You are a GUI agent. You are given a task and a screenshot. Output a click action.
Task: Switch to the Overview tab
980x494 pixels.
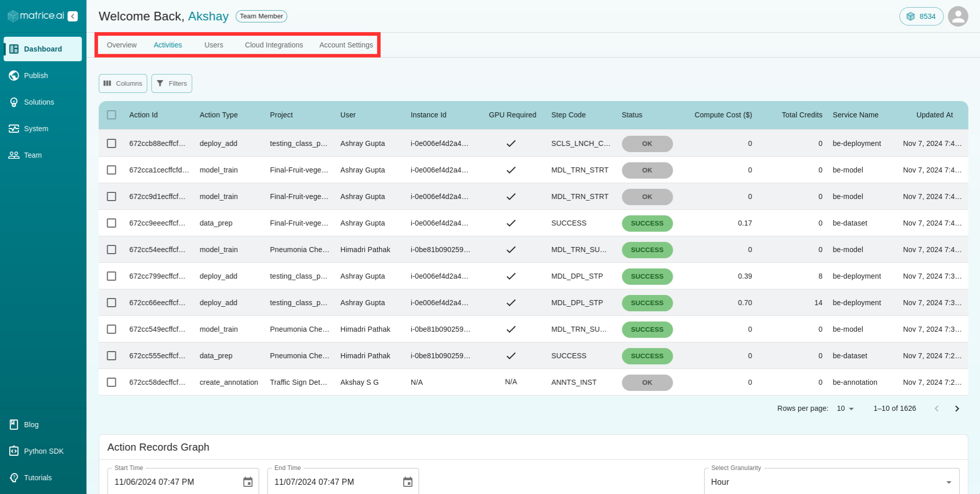coord(121,45)
